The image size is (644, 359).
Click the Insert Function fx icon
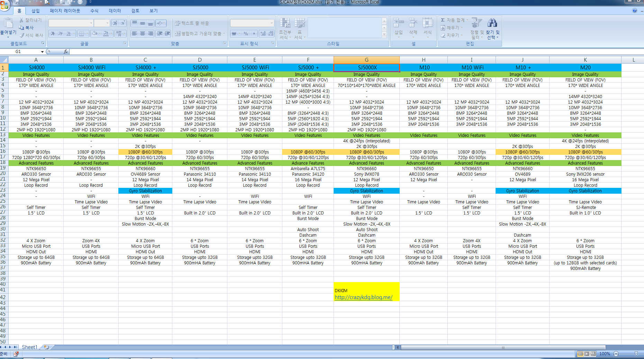pos(66,52)
